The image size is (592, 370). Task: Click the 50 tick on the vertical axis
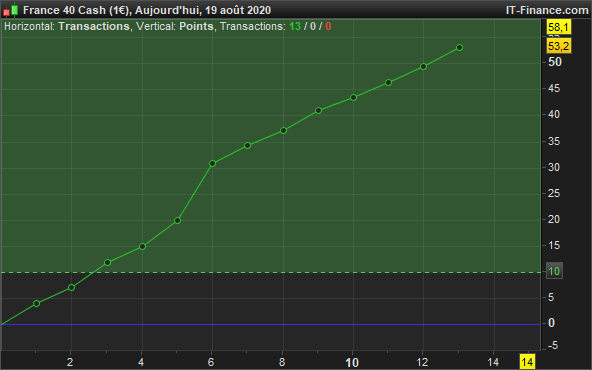(x=555, y=62)
